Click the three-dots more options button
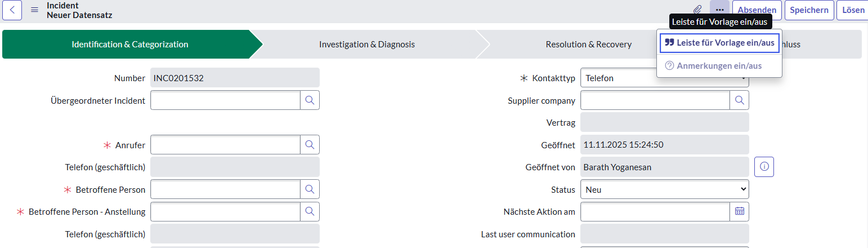The width and height of the screenshot is (868, 248). click(x=719, y=10)
